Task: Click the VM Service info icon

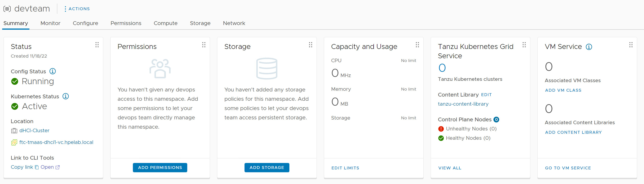Action: [x=589, y=47]
